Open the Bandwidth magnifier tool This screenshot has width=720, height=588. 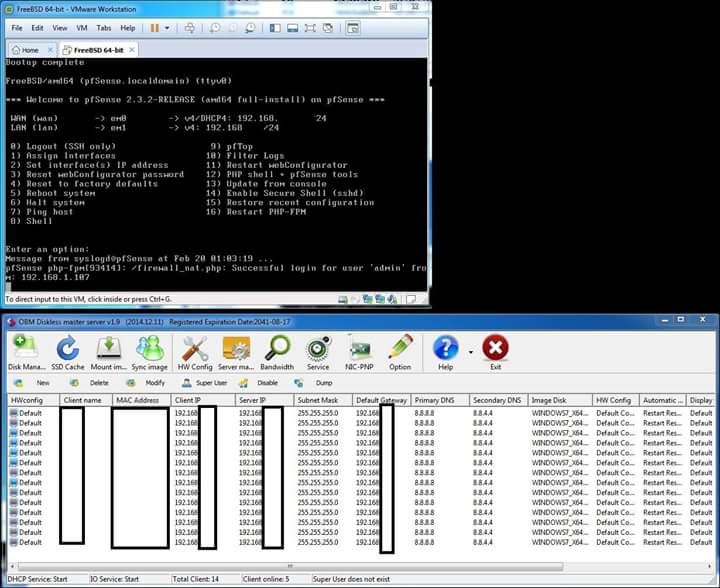click(x=277, y=353)
